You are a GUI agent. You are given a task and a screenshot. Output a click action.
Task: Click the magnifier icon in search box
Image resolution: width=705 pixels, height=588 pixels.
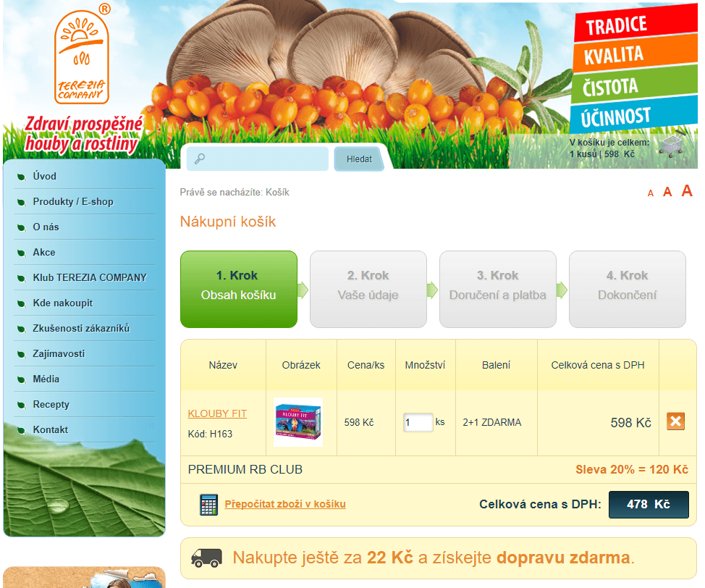200,159
